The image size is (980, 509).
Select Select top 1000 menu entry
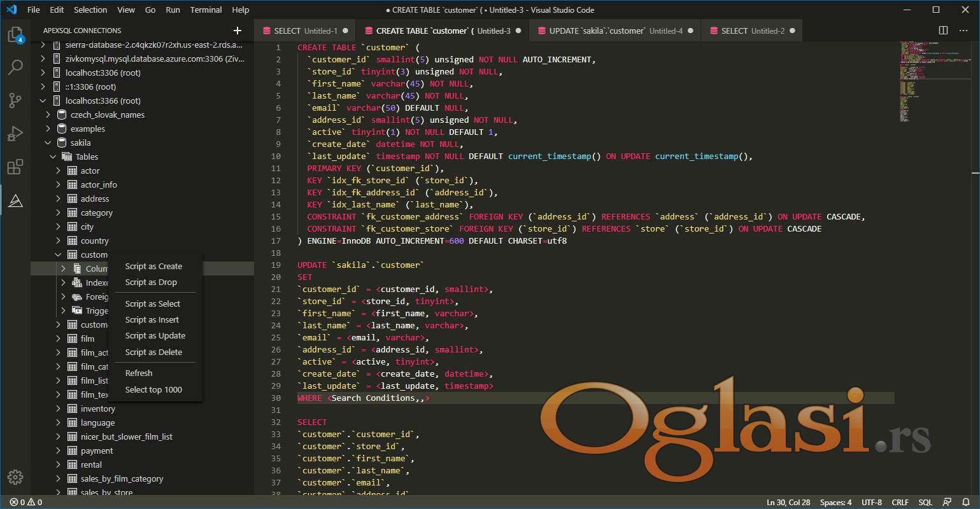tap(153, 389)
